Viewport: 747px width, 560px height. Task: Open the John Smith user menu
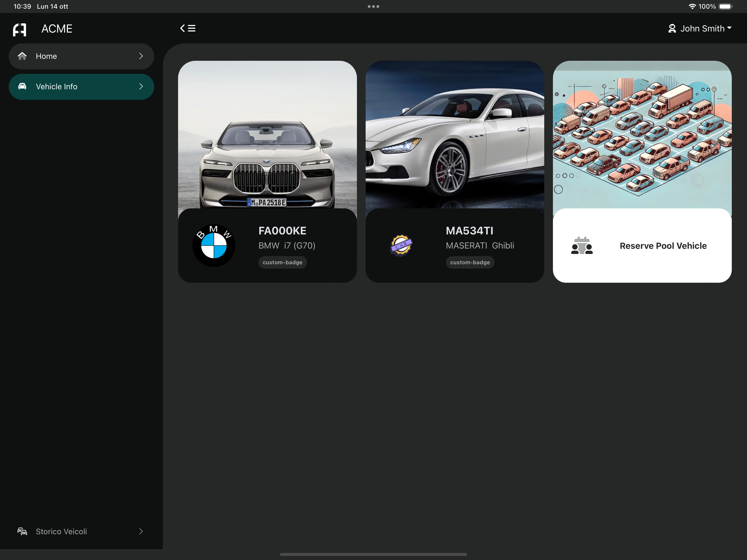700,28
